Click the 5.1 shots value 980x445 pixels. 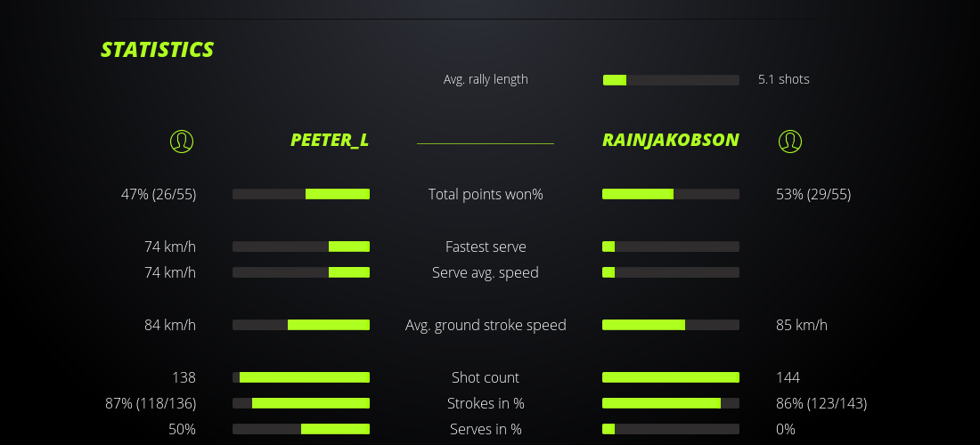(x=783, y=79)
